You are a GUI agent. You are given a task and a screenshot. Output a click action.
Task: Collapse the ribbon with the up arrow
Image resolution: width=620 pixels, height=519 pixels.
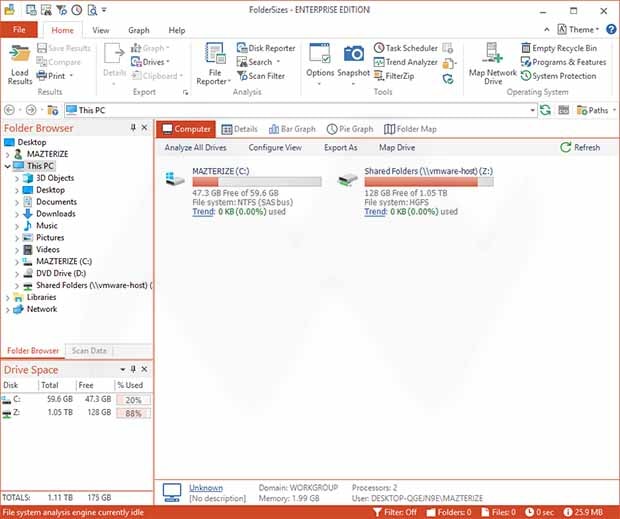(x=546, y=30)
